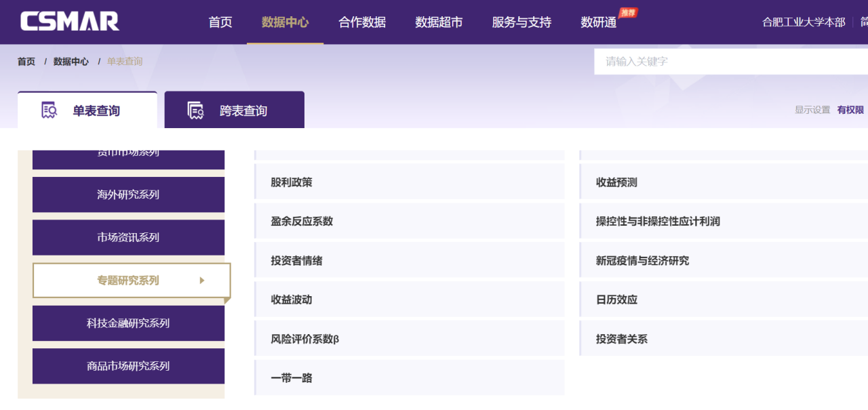The width and height of the screenshot is (868, 410).
Task: Go to 合作数据 menu item
Action: pos(362,22)
